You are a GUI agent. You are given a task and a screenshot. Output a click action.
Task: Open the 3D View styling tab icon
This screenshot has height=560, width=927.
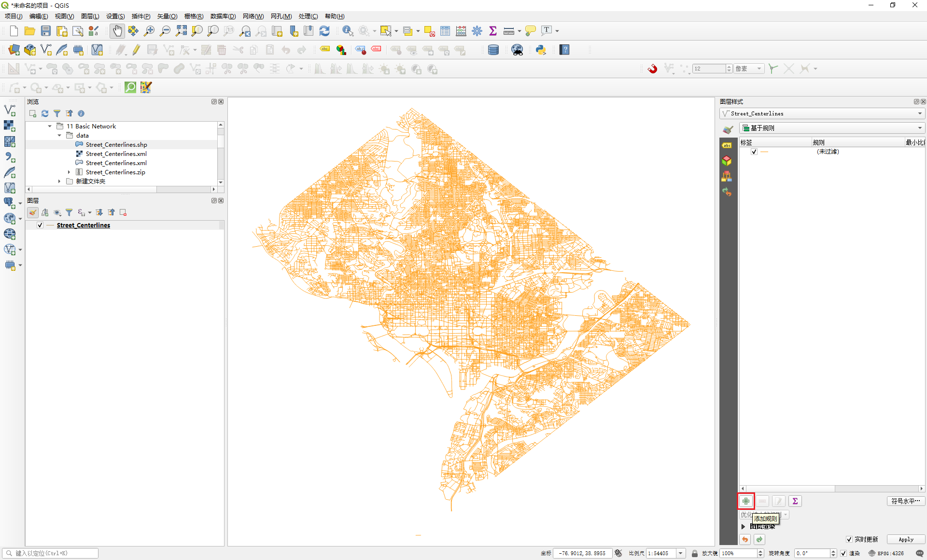tap(727, 161)
